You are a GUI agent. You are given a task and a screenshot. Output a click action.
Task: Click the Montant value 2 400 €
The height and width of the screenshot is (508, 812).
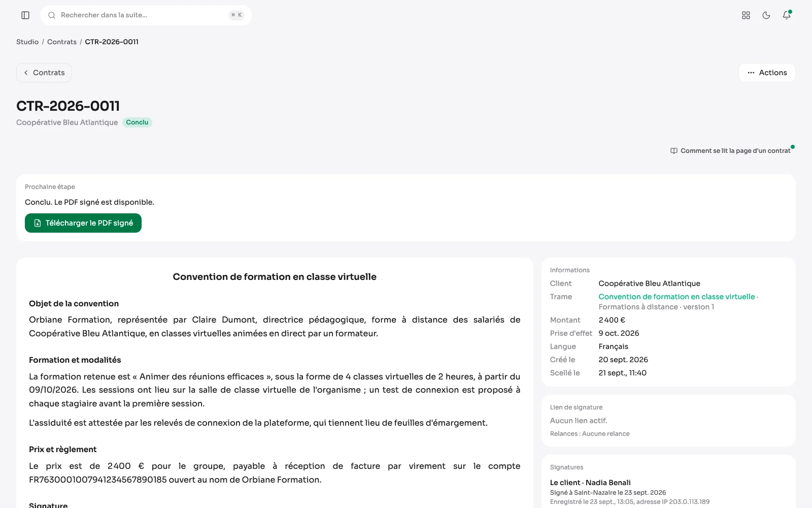[612, 320]
